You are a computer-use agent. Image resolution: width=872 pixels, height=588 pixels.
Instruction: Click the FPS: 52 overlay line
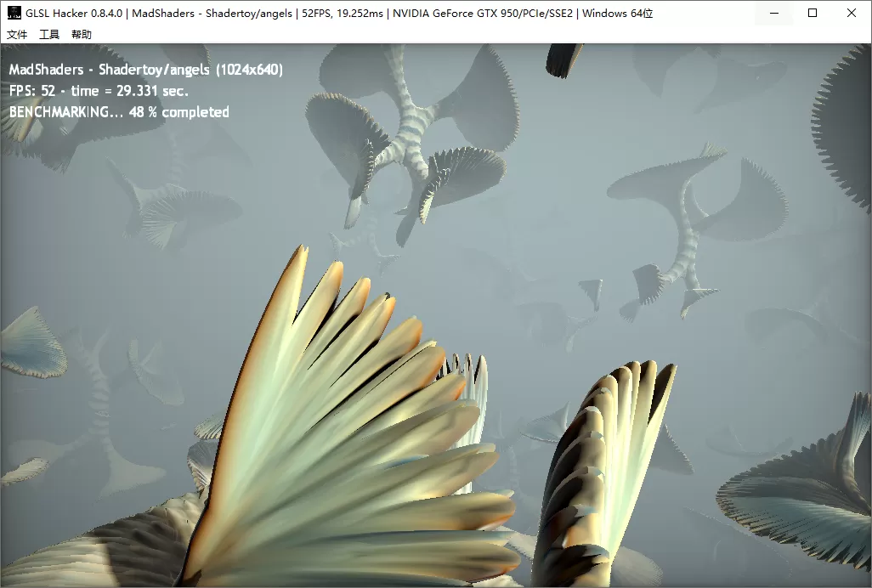(x=93, y=91)
